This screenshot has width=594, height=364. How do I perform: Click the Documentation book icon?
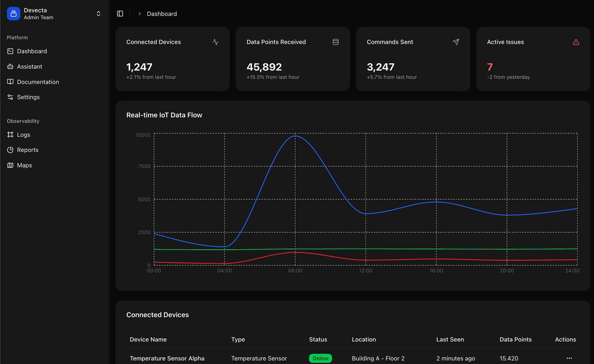coord(10,82)
